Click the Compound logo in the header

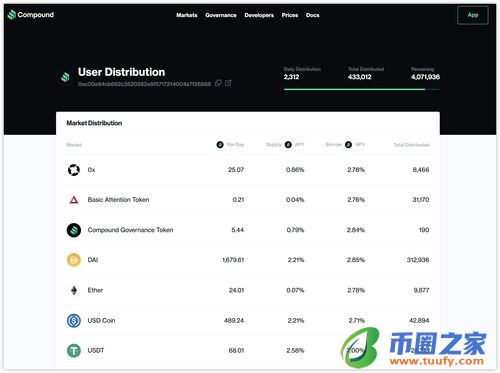click(31, 15)
